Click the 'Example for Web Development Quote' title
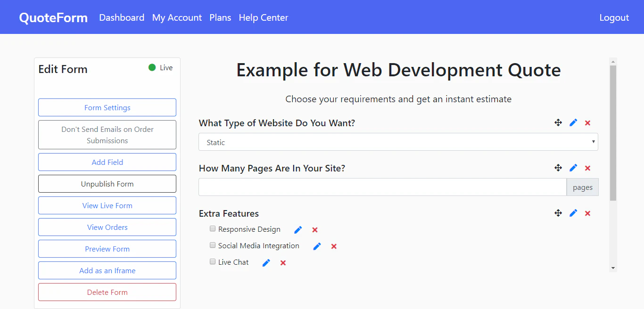This screenshot has height=309, width=644. (398, 70)
